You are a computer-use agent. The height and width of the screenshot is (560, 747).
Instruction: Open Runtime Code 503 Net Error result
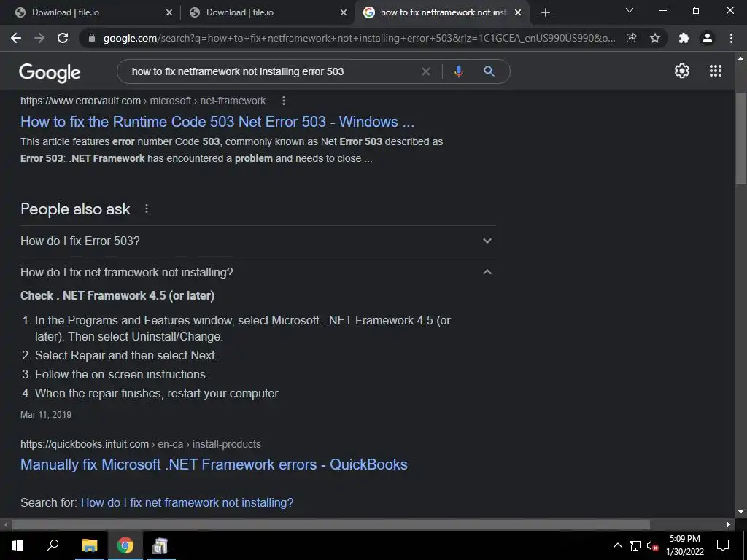coord(217,122)
